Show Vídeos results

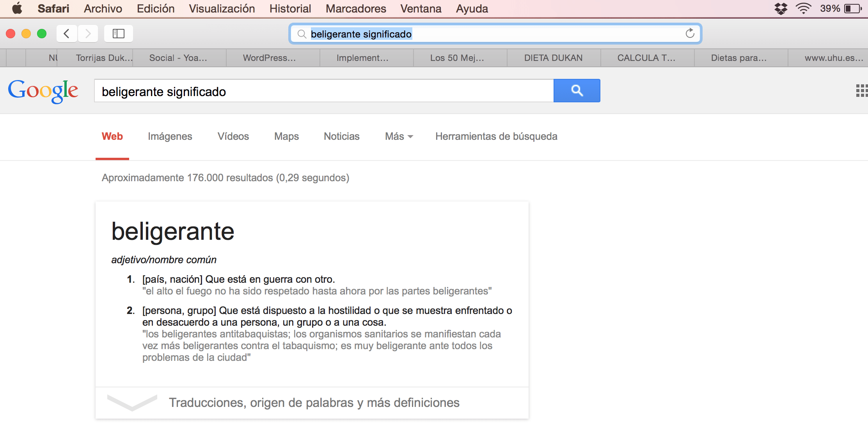233,136
